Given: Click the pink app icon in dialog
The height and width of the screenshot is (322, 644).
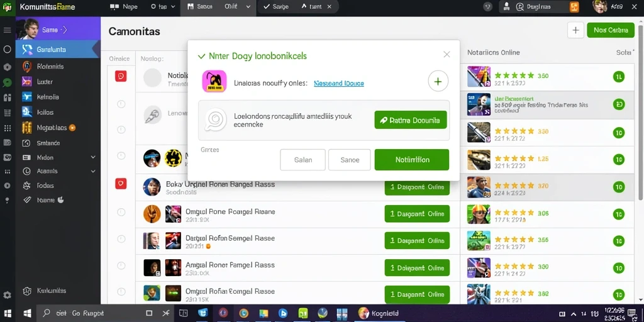Looking at the screenshot, I should click(x=214, y=81).
